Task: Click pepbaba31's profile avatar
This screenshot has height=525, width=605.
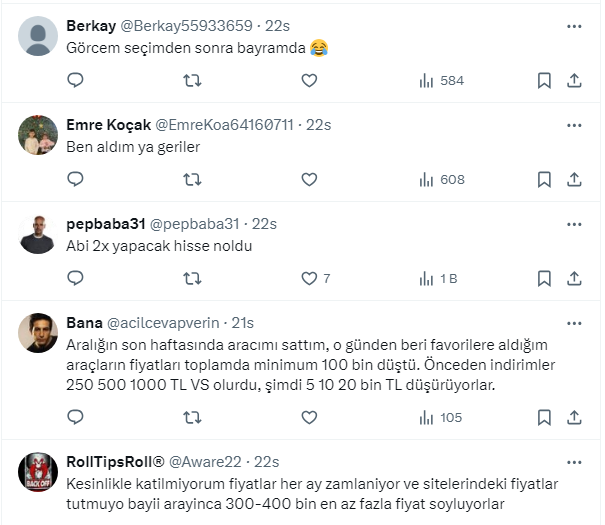Action: click(x=38, y=235)
